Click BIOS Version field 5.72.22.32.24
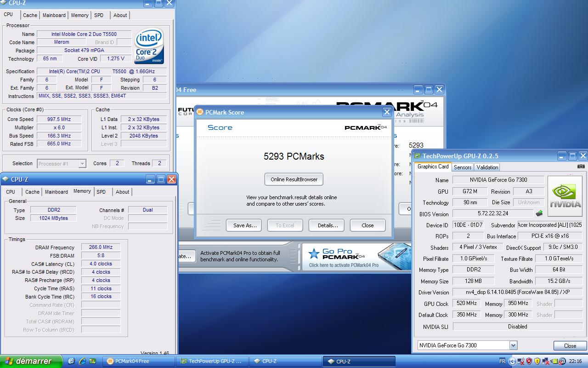The image size is (588, 368). click(492, 213)
